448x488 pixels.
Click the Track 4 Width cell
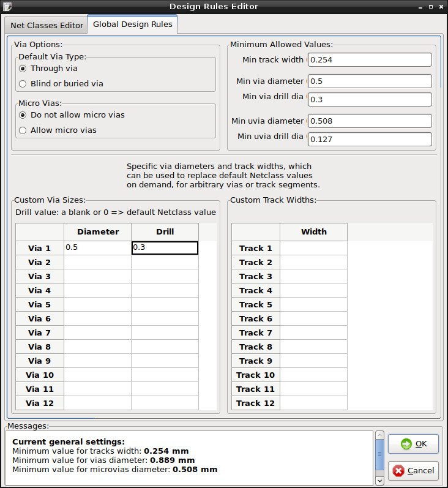coord(313,290)
